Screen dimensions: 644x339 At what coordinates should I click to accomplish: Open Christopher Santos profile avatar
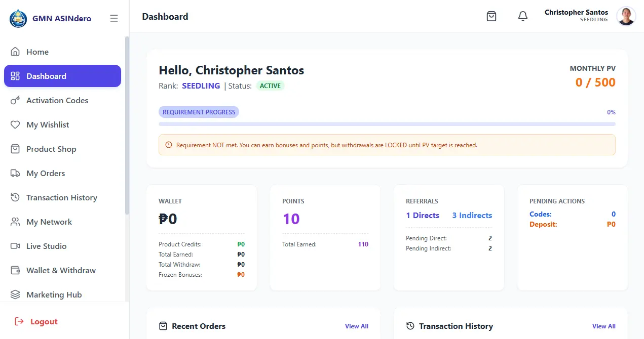[x=626, y=16]
